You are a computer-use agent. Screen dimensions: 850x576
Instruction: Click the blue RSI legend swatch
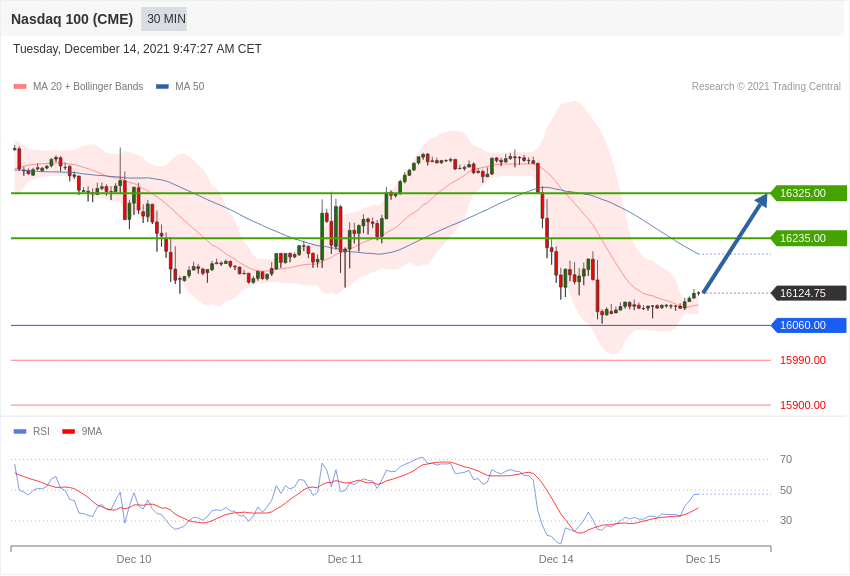(x=20, y=432)
